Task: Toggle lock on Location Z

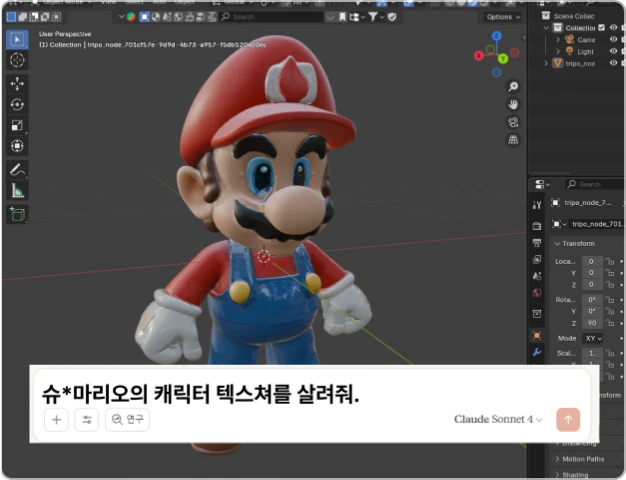Action: 610,285
